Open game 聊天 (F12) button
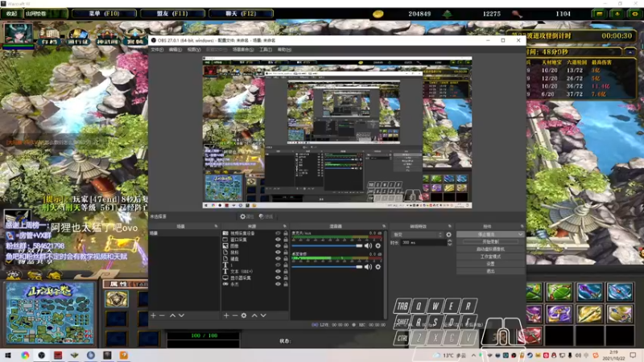Image resolution: width=644 pixels, height=362 pixels. point(241,14)
